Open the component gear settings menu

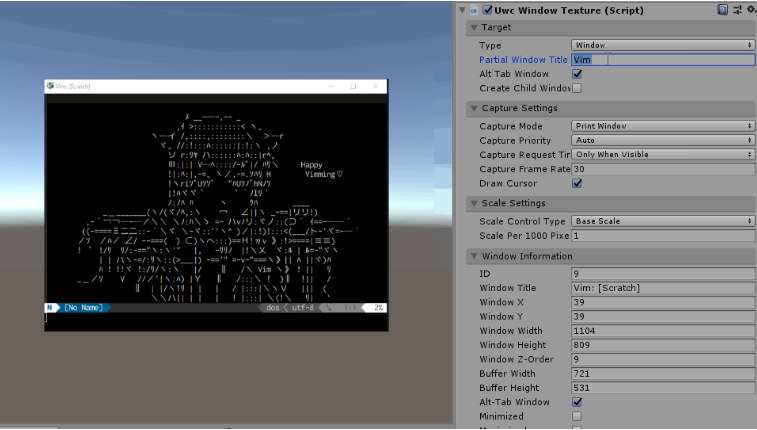coord(751,10)
